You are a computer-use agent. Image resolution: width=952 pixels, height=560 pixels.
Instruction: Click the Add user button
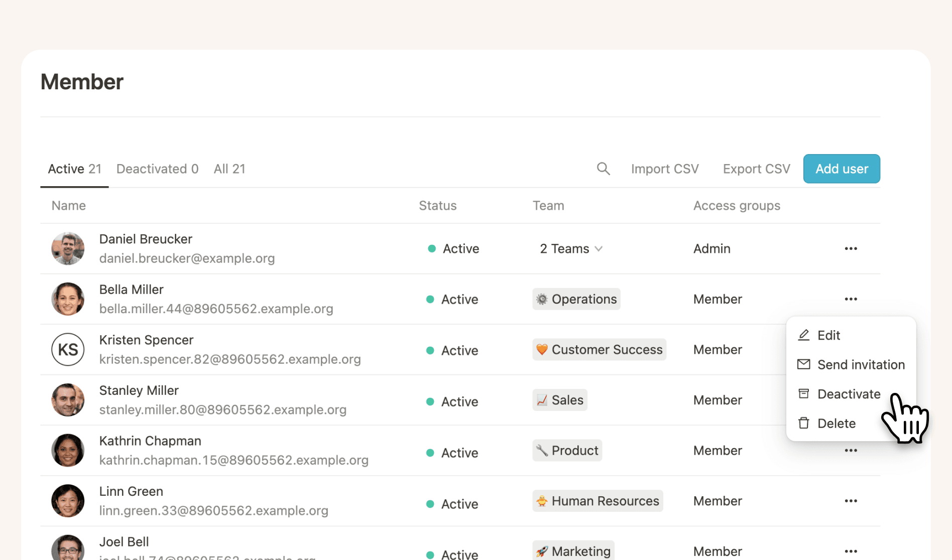[x=842, y=169]
